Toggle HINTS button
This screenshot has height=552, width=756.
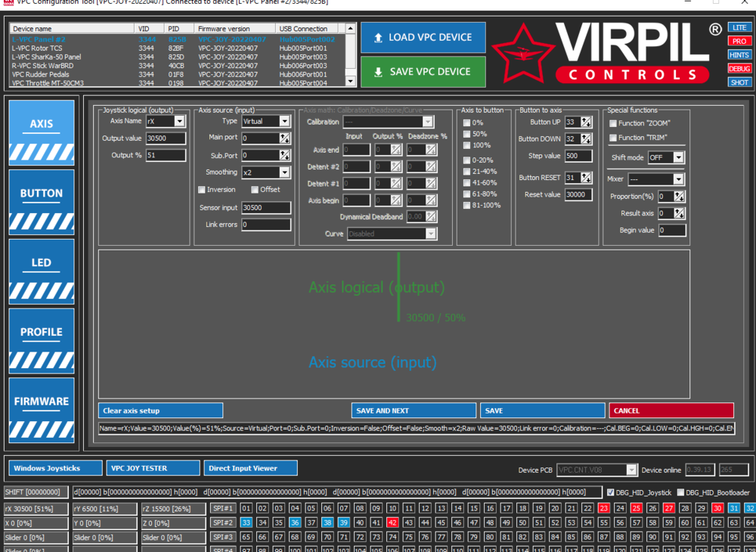[739, 55]
